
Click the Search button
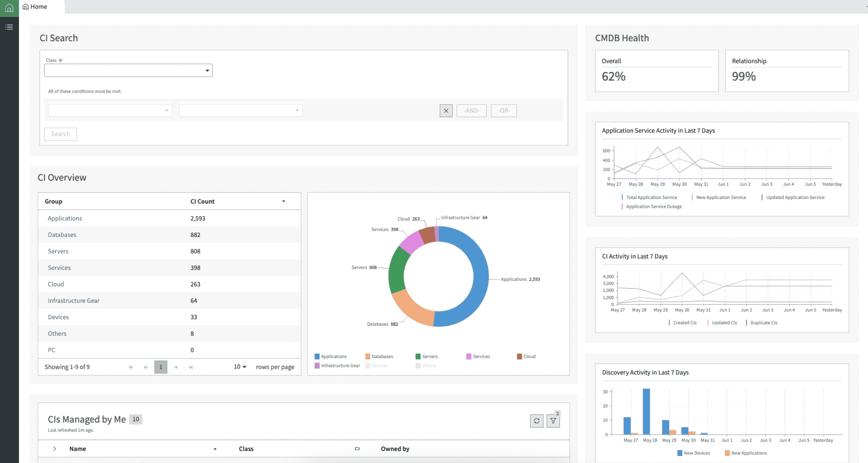pos(61,134)
